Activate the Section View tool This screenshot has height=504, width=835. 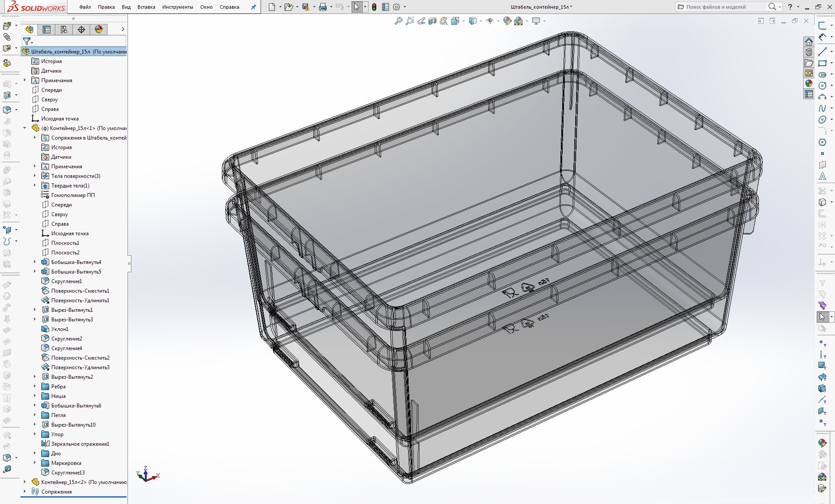432,21
